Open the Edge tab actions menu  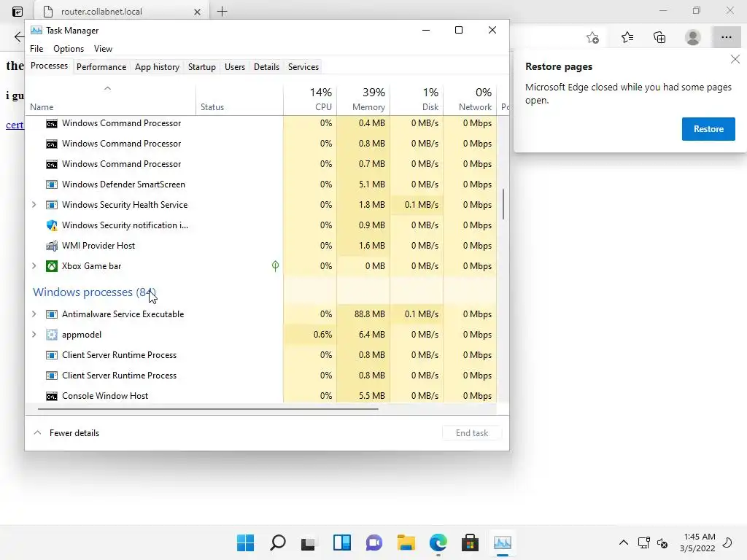[18, 12]
